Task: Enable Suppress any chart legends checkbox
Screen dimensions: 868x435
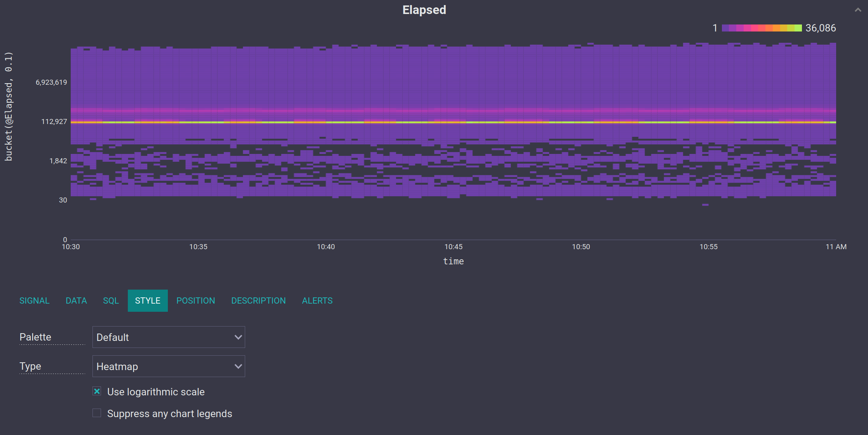Action: click(x=97, y=413)
